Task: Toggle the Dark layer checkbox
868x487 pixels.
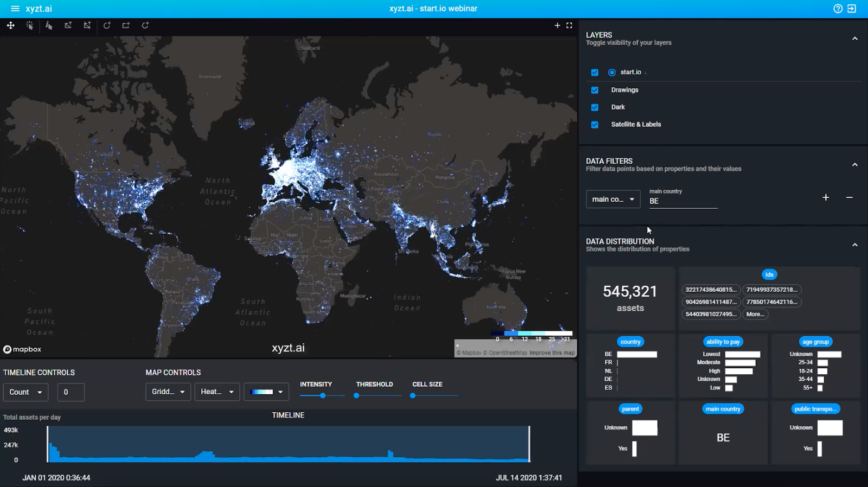Action: coord(595,107)
